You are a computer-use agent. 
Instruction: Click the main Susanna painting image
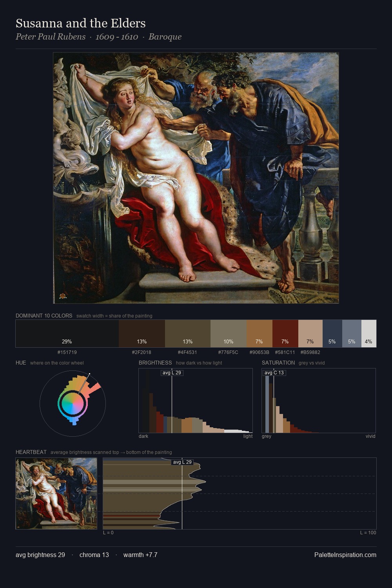point(196,178)
